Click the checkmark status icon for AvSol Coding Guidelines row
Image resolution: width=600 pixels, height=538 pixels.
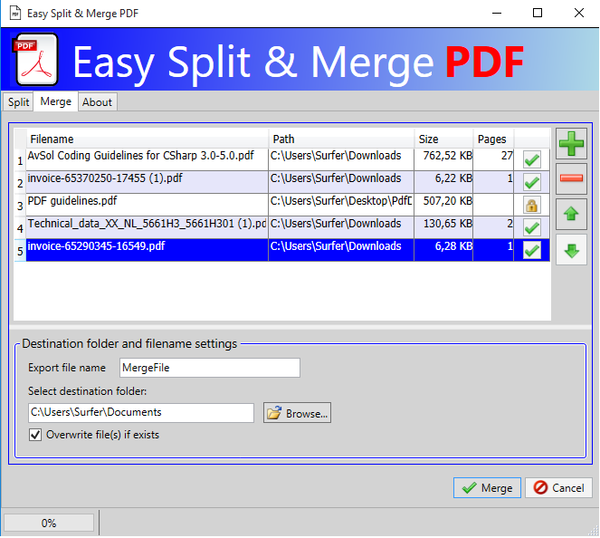click(x=532, y=160)
